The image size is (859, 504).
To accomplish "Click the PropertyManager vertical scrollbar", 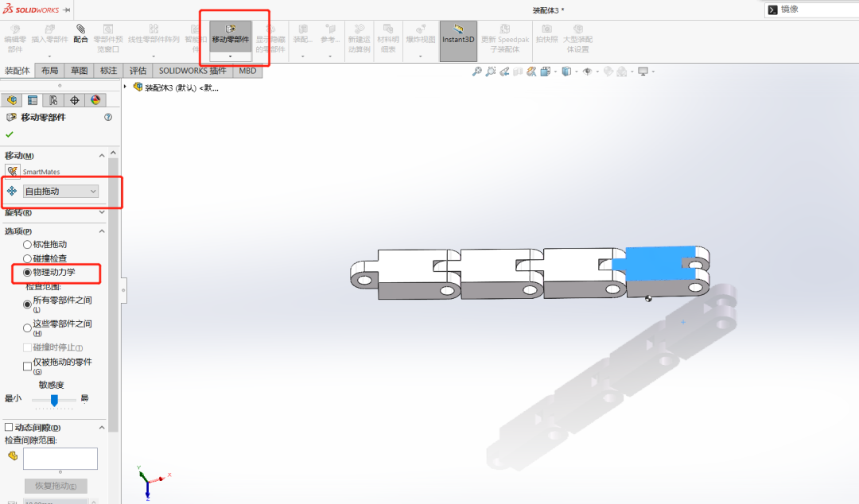I will (x=114, y=296).
